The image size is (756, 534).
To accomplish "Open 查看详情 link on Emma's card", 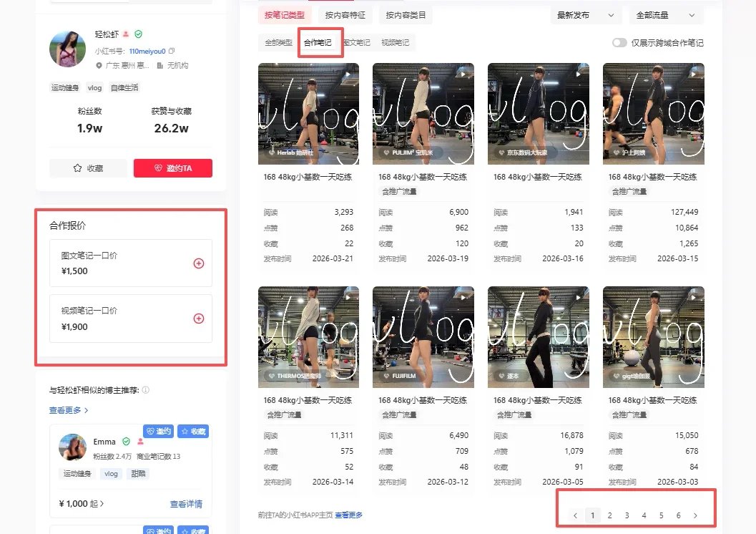I will tap(186, 504).
